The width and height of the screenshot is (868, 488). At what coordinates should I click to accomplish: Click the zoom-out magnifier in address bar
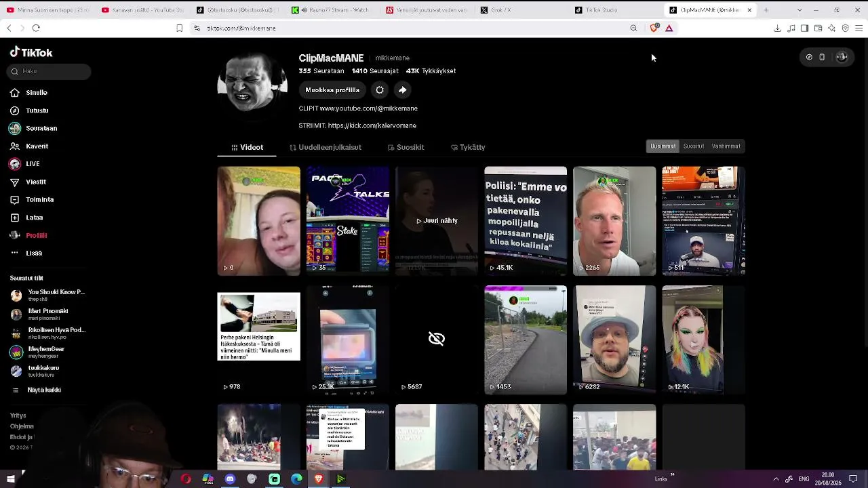pyautogui.click(x=633, y=28)
